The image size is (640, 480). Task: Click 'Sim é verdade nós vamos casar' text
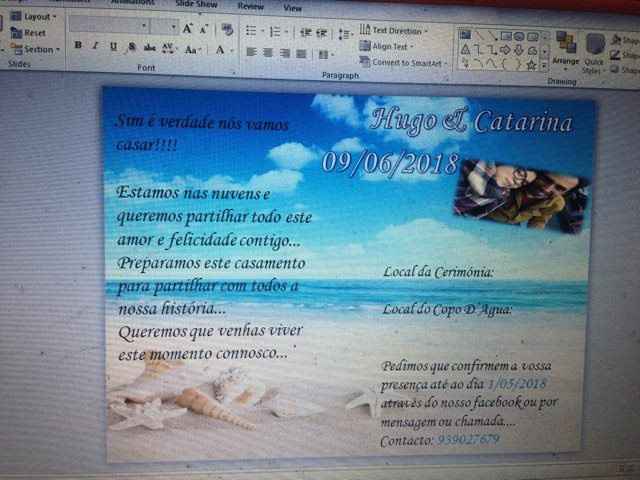pos(203,133)
